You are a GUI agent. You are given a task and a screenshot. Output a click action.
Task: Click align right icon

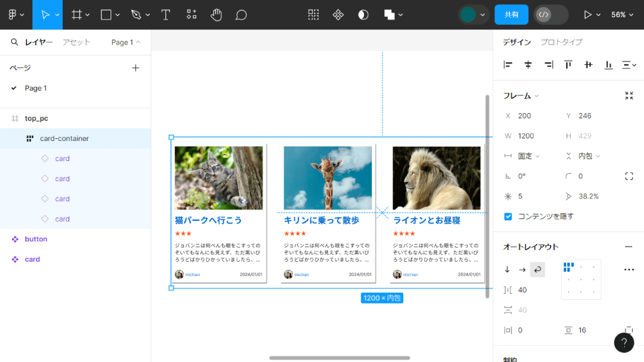click(x=548, y=65)
